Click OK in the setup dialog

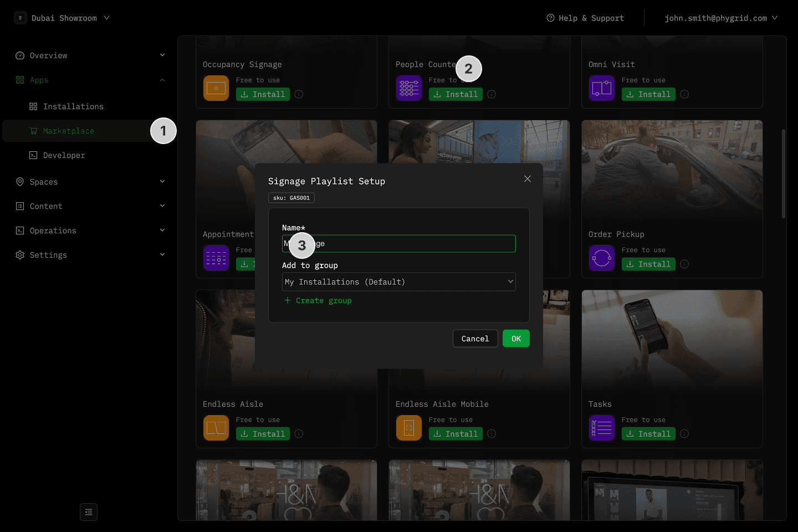[x=516, y=339]
